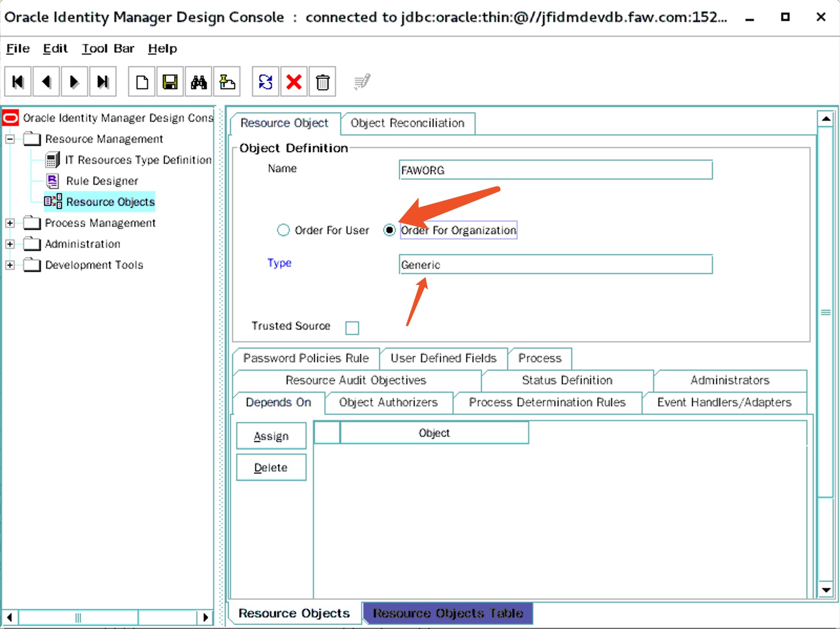
Task: Go to previous record toolbar arrow
Action: click(46, 82)
